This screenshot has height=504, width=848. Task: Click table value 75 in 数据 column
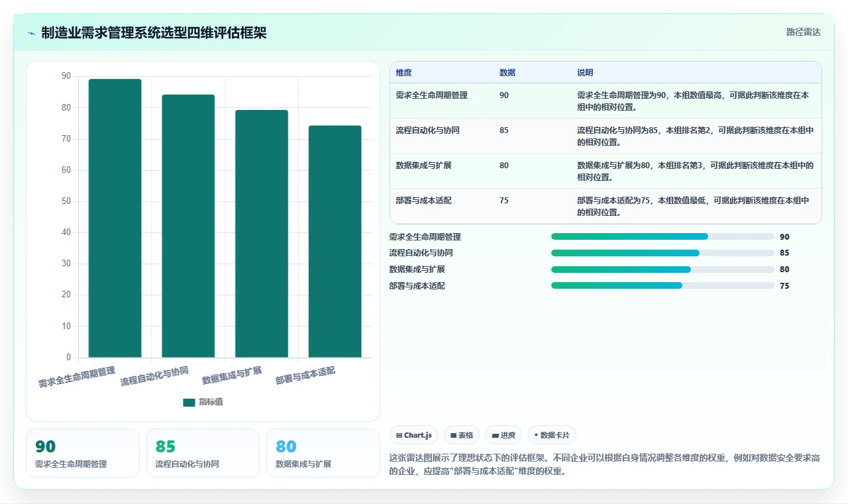tap(504, 201)
